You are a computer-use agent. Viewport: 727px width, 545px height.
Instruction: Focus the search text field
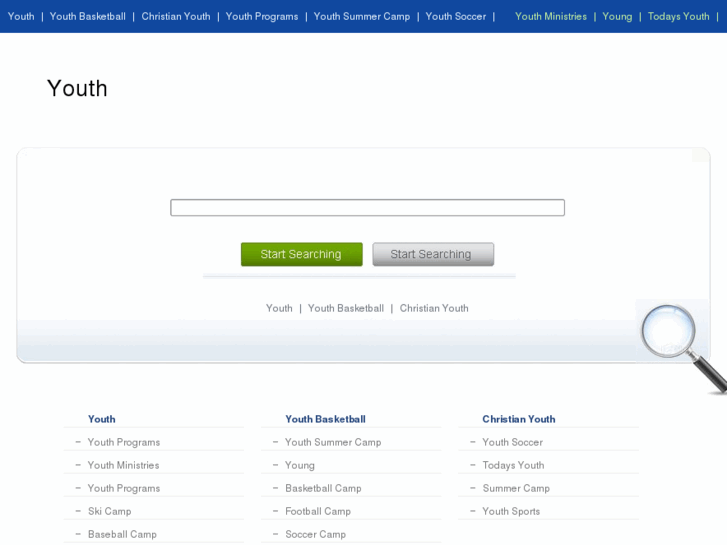(367, 207)
